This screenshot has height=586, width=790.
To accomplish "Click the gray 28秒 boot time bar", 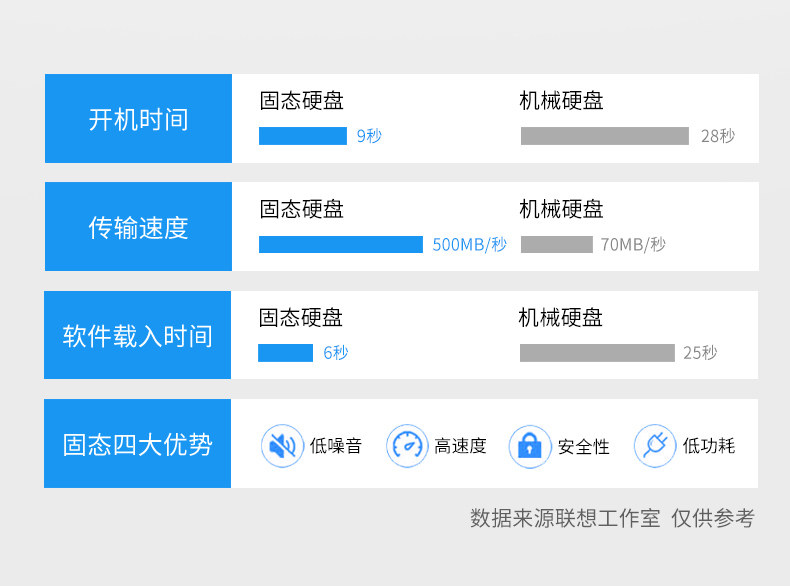I will pos(604,136).
